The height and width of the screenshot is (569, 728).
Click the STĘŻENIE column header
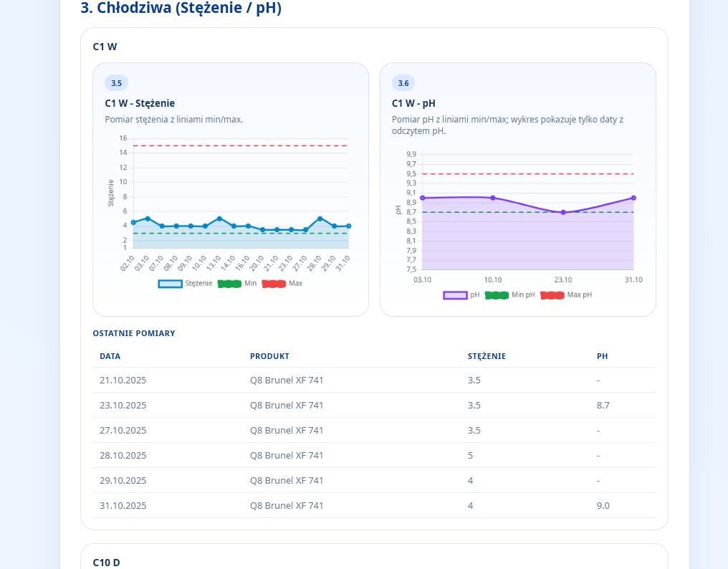tap(487, 356)
